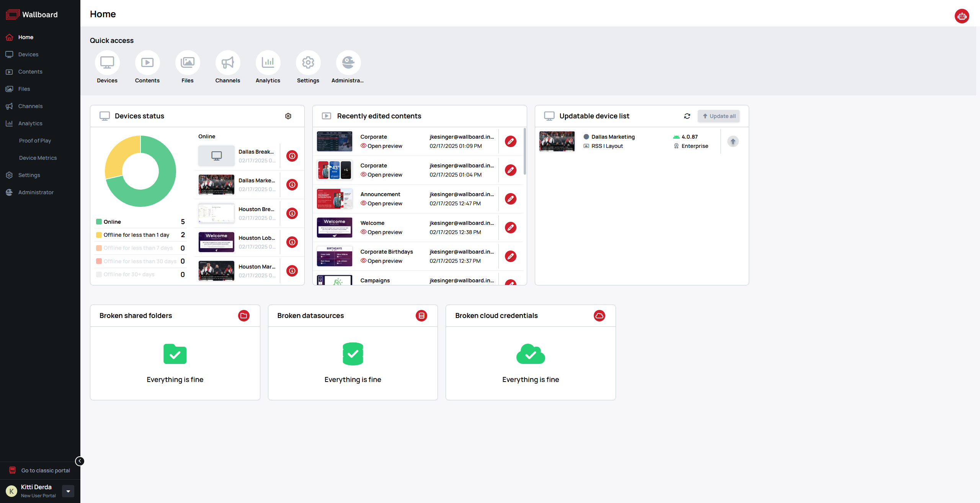Screen dimensions: 980x503
Task: Open the Channels quick access icon
Action: [x=227, y=63]
